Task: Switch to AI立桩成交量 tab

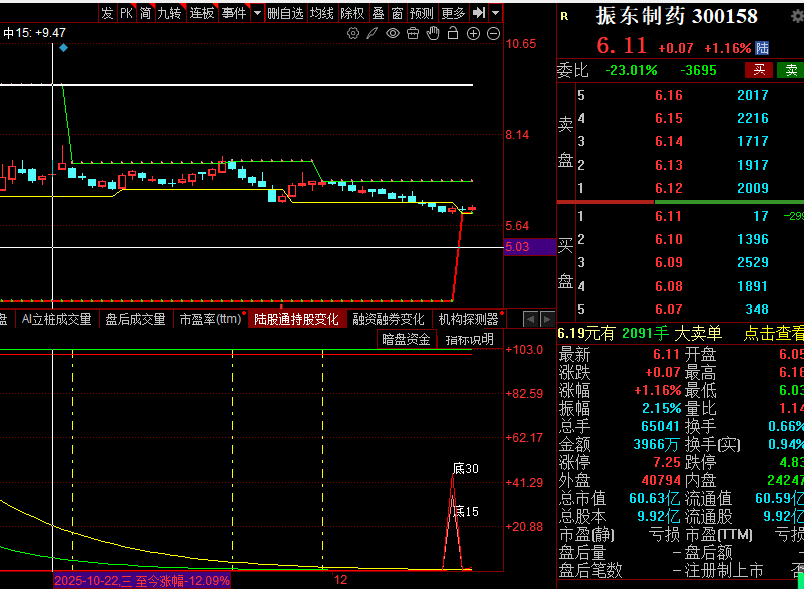Action: (x=56, y=319)
